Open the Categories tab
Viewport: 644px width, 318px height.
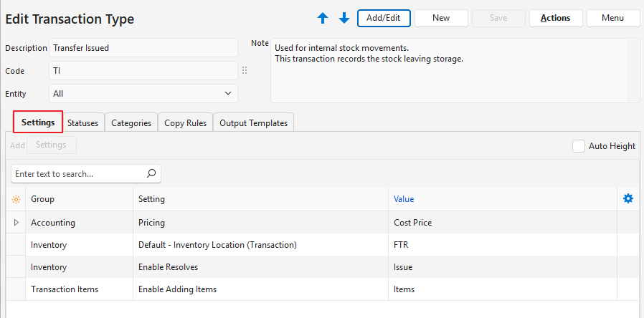tap(131, 123)
